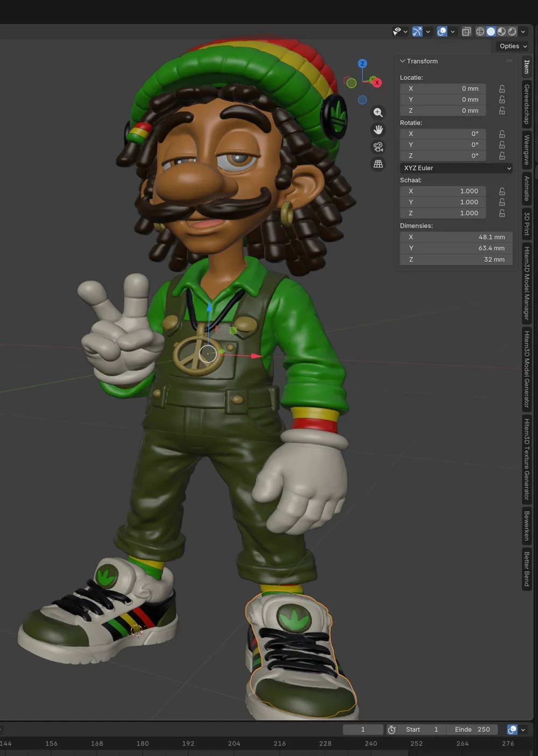Lock the Locatie Z value
This screenshot has width=538, height=756.
[502, 111]
